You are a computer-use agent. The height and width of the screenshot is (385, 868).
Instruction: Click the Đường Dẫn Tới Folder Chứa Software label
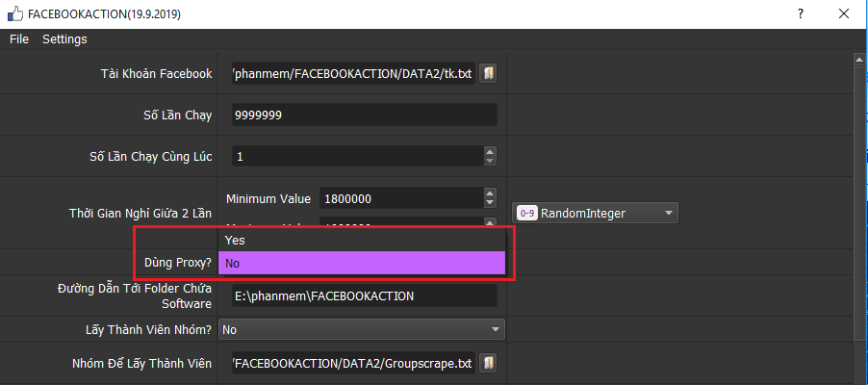pyautogui.click(x=135, y=296)
